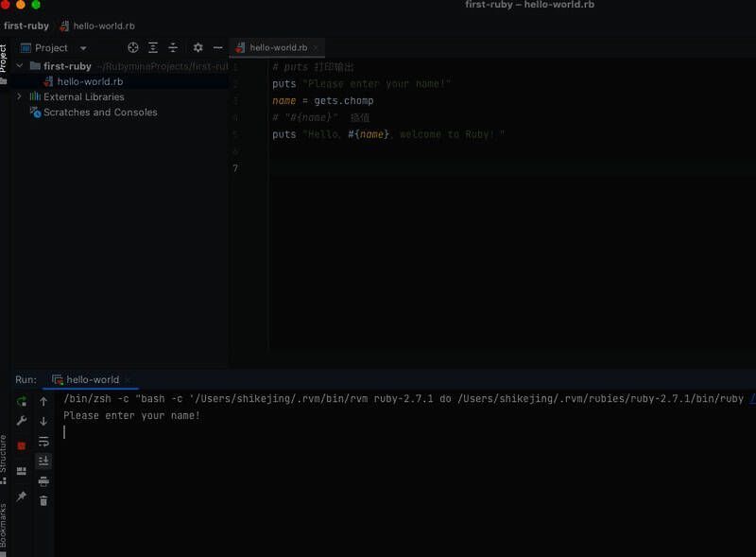This screenshot has width=756, height=557.
Task: Stop the running process with red square
Action: click(22, 445)
